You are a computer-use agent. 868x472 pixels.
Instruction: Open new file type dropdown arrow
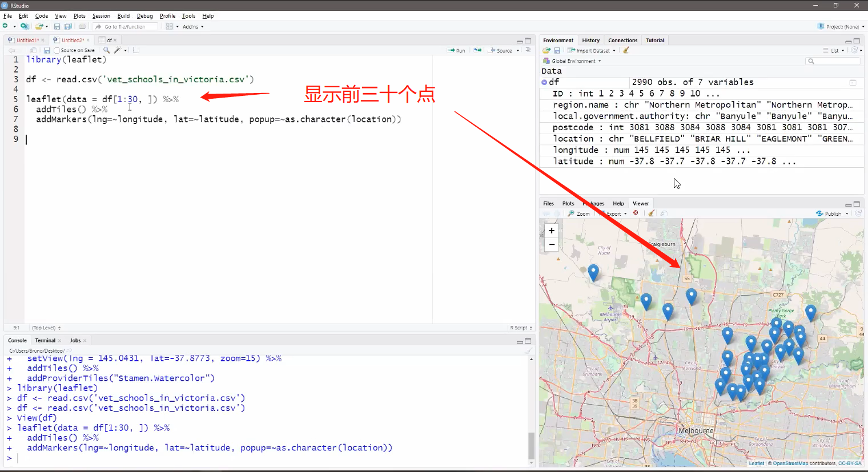[14, 26]
